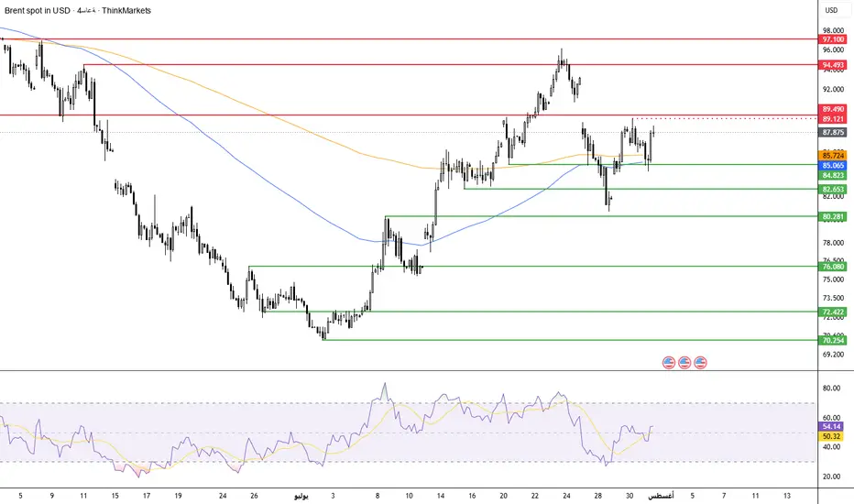
Task: Click the date 19 on the time axis
Action: [178, 496]
